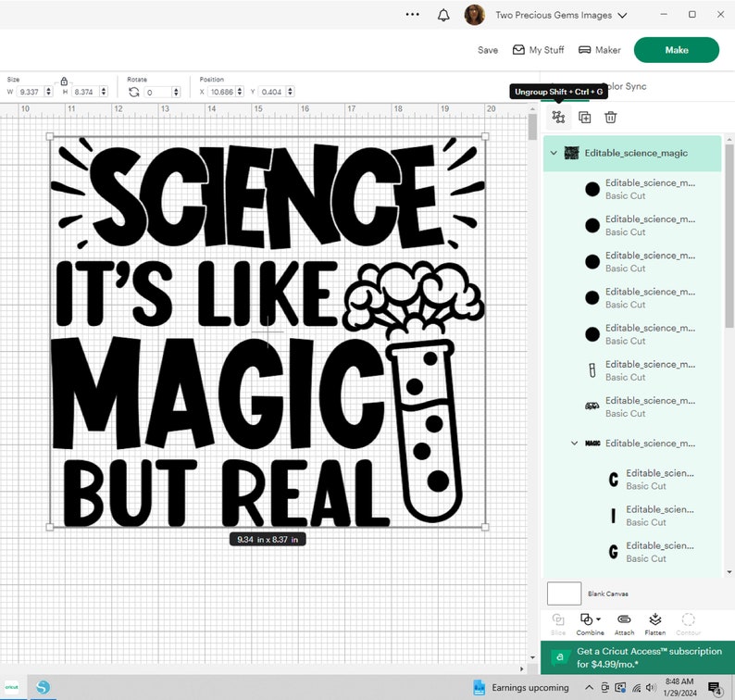This screenshot has height=700, width=735.
Task: Click the Duplicate layer icon
Action: point(584,118)
